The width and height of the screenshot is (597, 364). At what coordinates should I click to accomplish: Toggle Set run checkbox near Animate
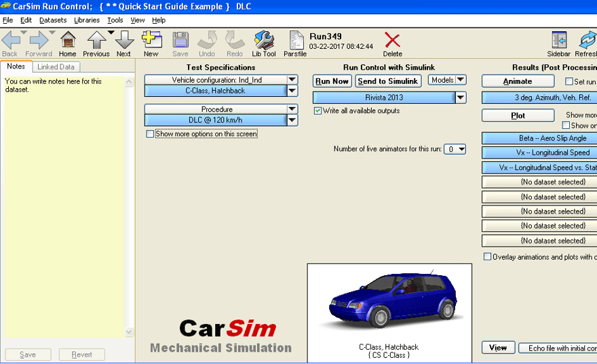(569, 81)
